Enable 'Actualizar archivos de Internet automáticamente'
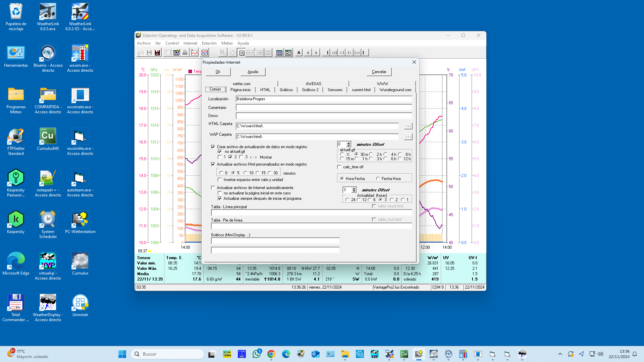The width and height of the screenshot is (644, 362). [213, 188]
